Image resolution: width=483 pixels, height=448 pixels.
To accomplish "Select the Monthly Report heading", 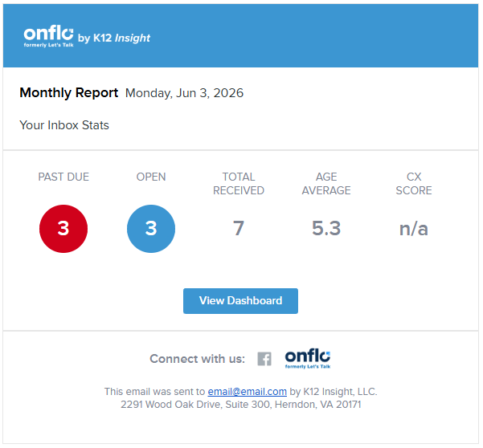I will [x=68, y=93].
